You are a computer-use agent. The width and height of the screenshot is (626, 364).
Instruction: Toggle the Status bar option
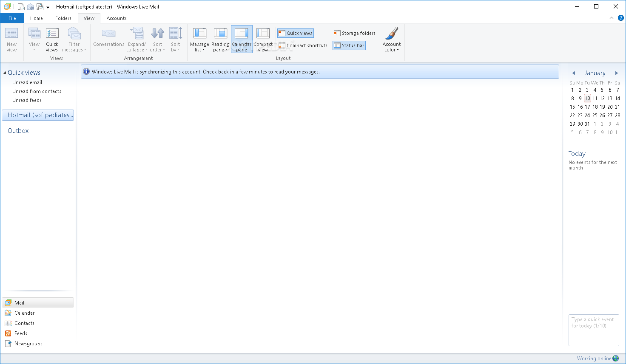pyautogui.click(x=349, y=45)
